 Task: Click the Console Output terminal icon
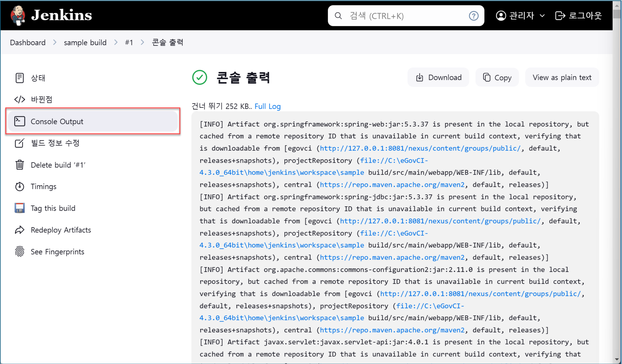click(20, 121)
